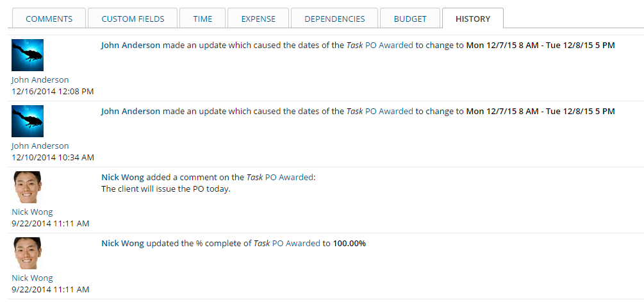Click bold Nick Wong in % complete entry
Viewport: 644px width, 302px height.
pos(122,243)
